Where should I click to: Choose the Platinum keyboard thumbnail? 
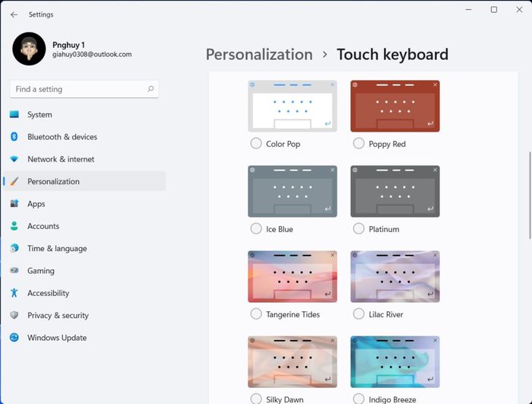pos(395,191)
